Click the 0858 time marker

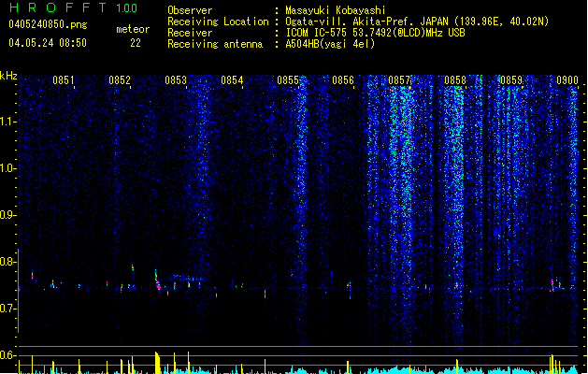pyautogui.click(x=455, y=80)
